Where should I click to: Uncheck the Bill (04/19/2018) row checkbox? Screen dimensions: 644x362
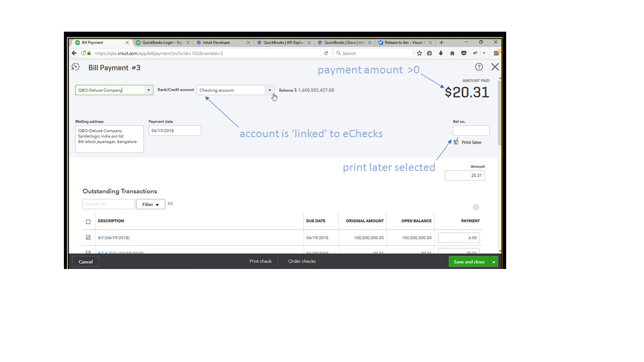click(88, 237)
